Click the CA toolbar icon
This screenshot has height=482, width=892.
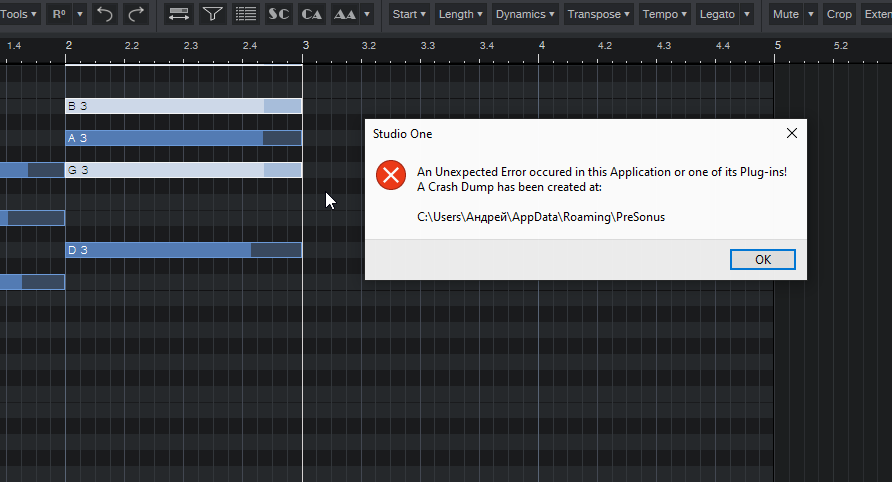pos(312,14)
